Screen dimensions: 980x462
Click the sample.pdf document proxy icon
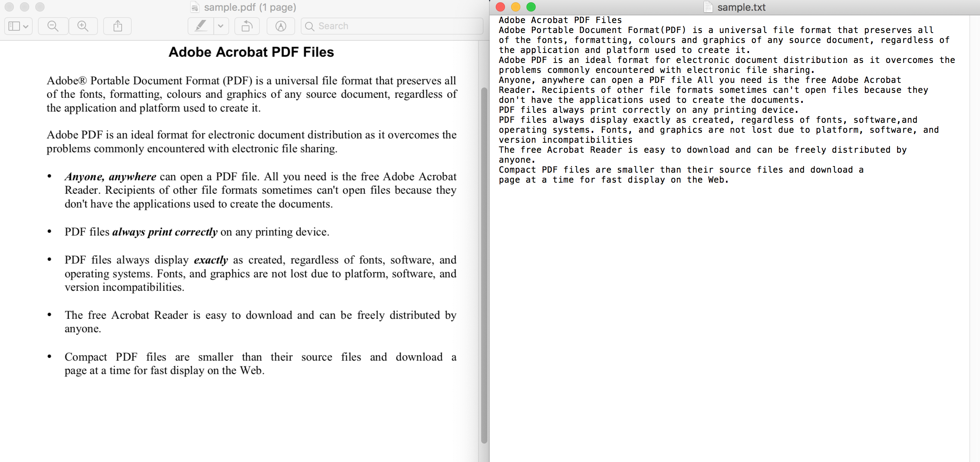[x=195, y=7]
